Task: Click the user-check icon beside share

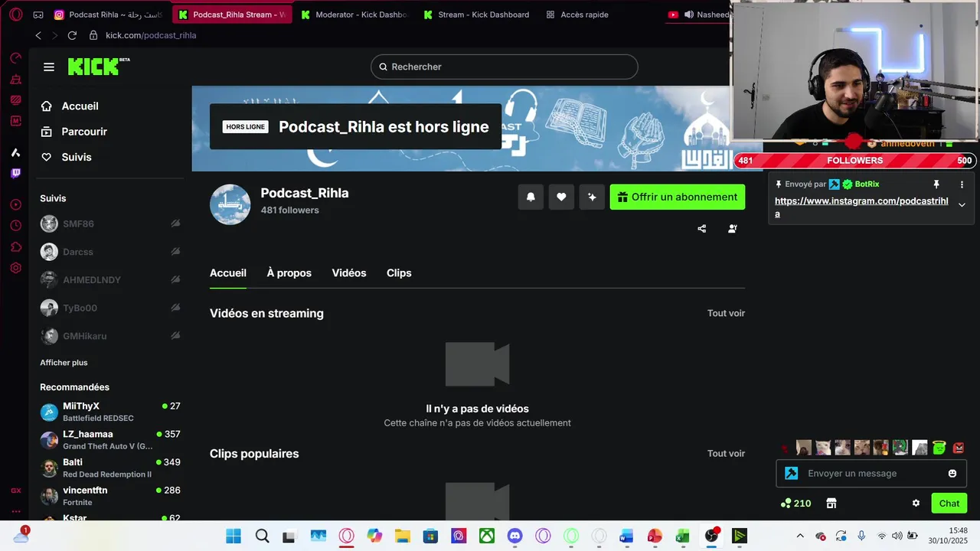Action: (x=733, y=229)
